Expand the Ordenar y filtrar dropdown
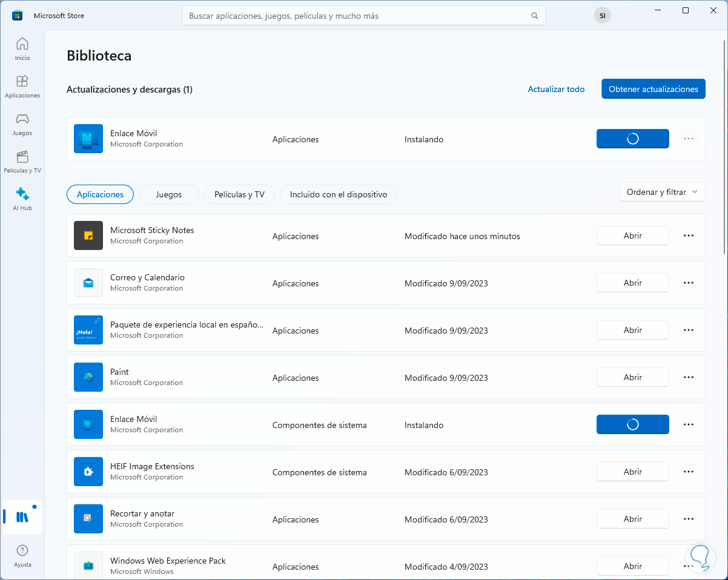The width and height of the screenshot is (728, 580). click(662, 192)
